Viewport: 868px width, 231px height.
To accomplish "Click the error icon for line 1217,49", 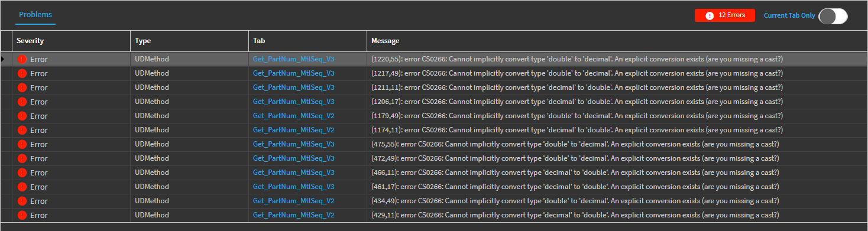I will (22, 73).
